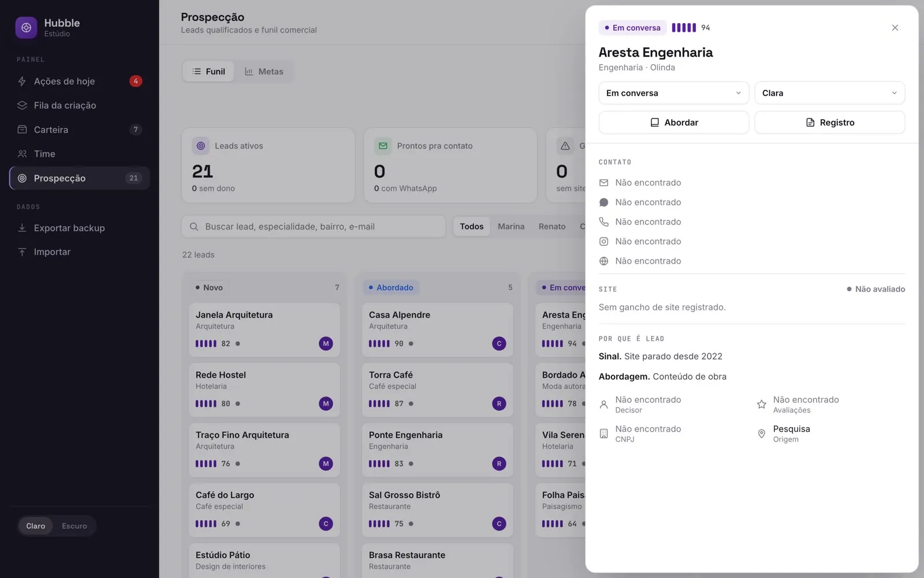Click Importar in sidebar

[80, 251]
